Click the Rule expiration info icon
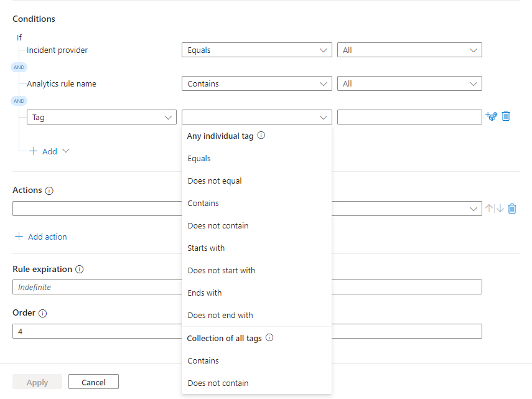Image resolution: width=532 pixels, height=399 pixels. 79,270
